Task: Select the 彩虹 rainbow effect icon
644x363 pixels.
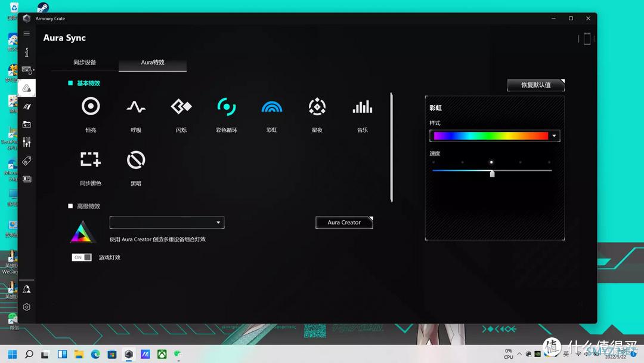Action: pyautogui.click(x=271, y=107)
